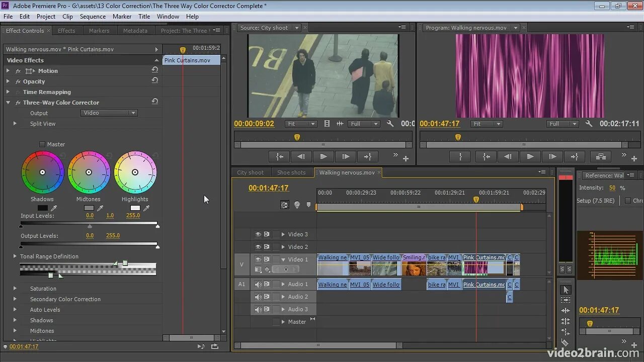Select Pink Curtains clip on Video 1
The height and width of the screenshot is (362, 644).
[x=484, y=264]
